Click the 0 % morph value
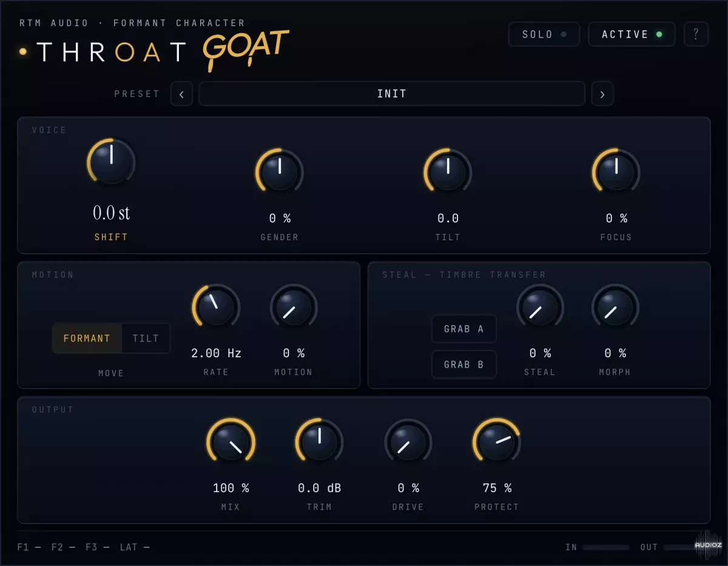The height and width of the screenshot is (566, 728). (x=615, y=353)
